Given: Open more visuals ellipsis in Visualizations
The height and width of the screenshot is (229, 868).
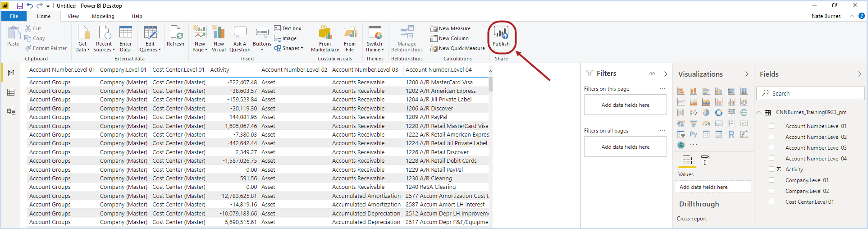Looking at the screenshot, I should 694,145.
